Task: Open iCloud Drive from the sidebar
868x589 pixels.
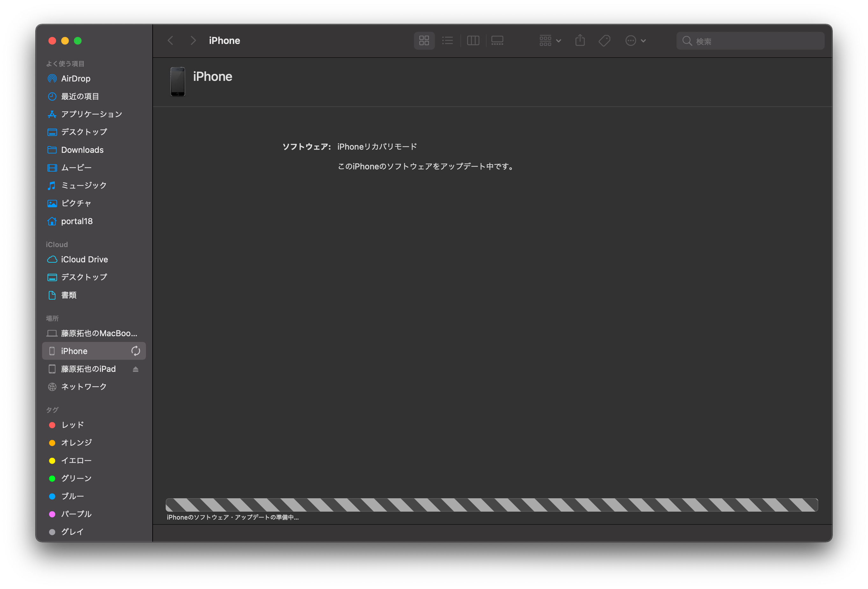Action: pos(84,259)
